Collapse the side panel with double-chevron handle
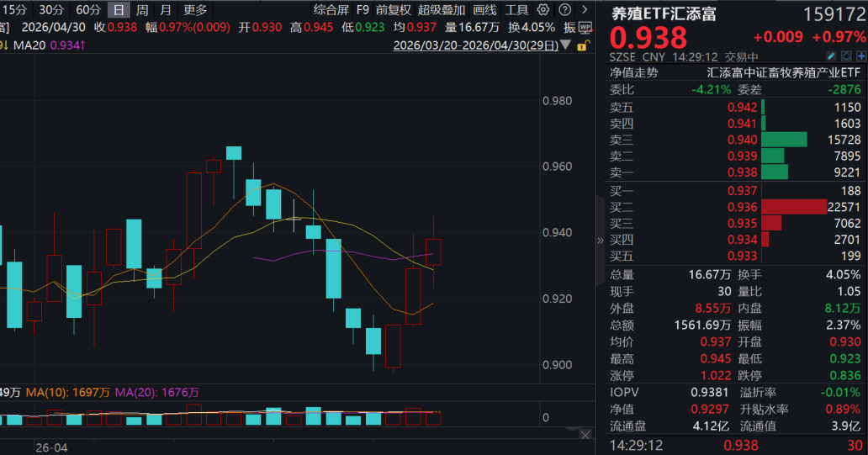This screenshot has width=868, height=455. (600, 240)
